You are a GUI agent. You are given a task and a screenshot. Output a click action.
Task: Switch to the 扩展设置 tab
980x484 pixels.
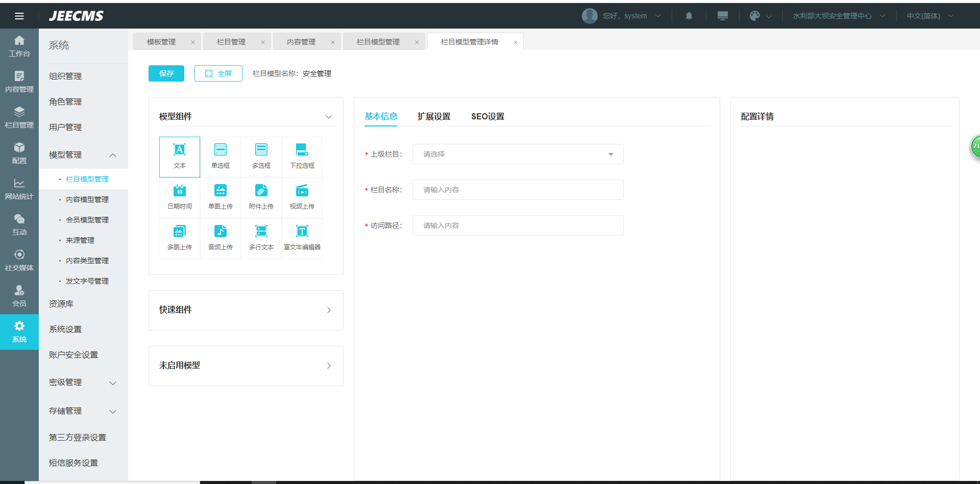(x=434, y=117)
